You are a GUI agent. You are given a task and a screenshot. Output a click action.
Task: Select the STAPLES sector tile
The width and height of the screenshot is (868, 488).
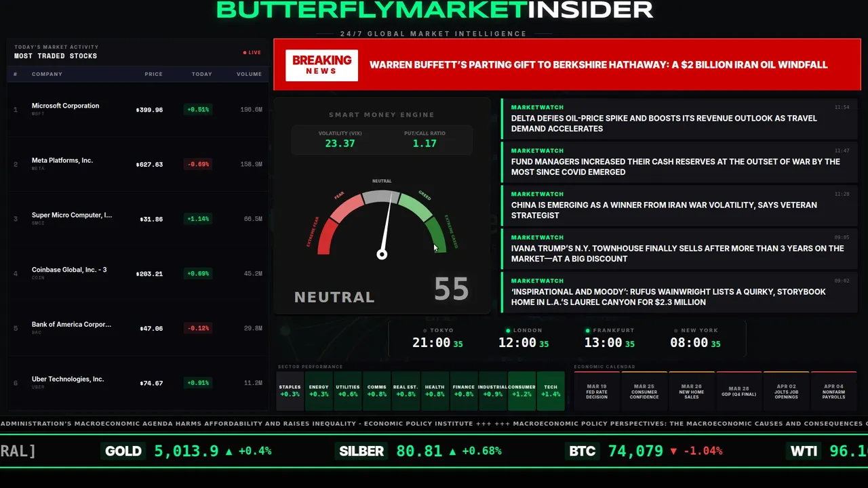click(x=290, y=391)
